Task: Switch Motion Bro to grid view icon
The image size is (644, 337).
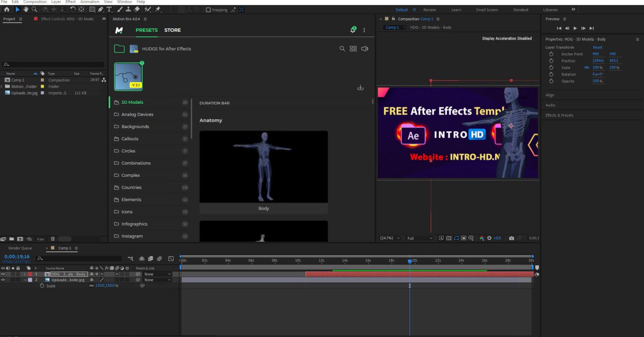Action: click(x=353, y=49)
